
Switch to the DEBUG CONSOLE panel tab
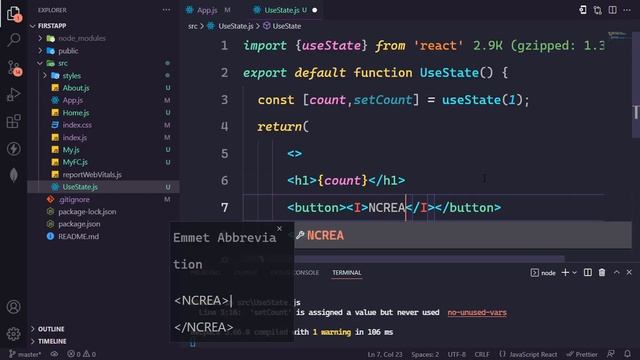(x=295, y=272)
